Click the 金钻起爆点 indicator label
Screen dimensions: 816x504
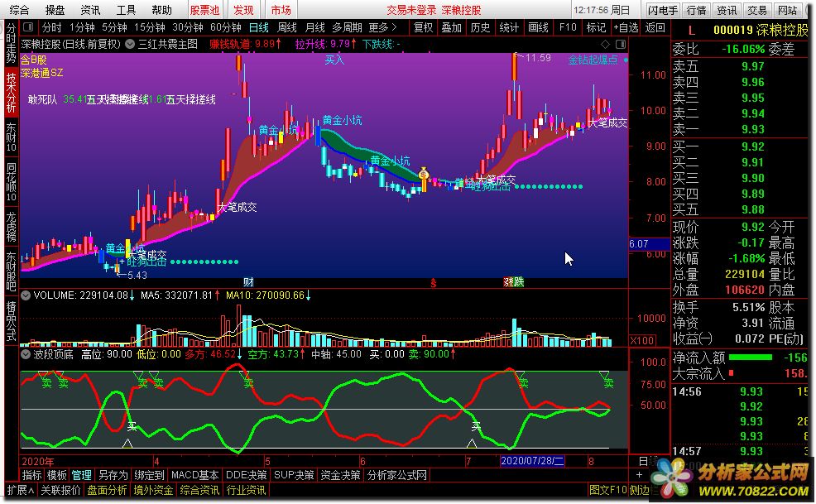(593, 60)
